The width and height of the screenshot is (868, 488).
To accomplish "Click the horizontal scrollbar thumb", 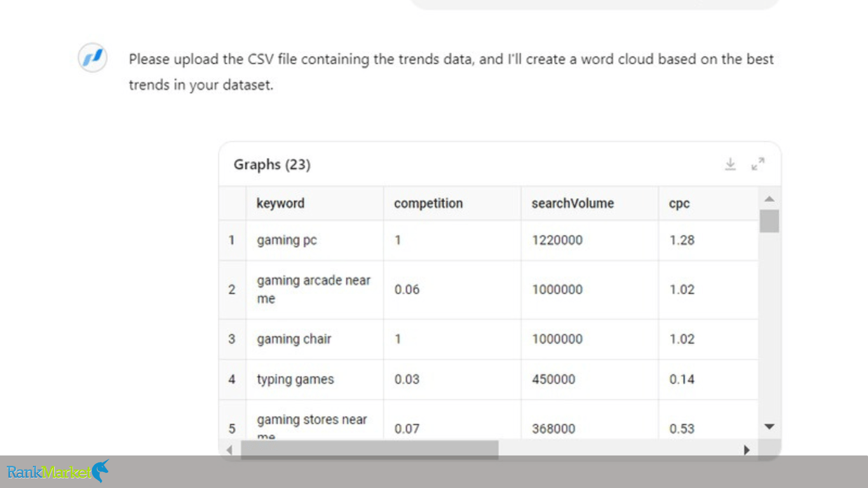I will click(x=369, y=450).
